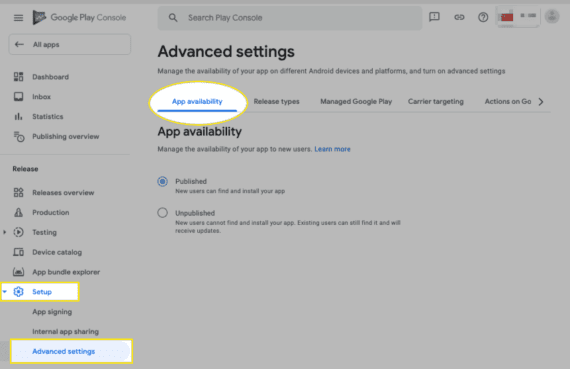Click the back arrow in All apps
The image size is (570, 369).
pos(19,44)
